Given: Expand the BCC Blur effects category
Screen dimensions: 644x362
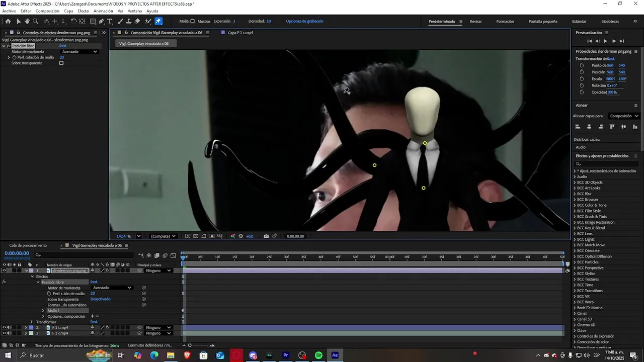Looking at the screenshot, I should click(575, 194).
